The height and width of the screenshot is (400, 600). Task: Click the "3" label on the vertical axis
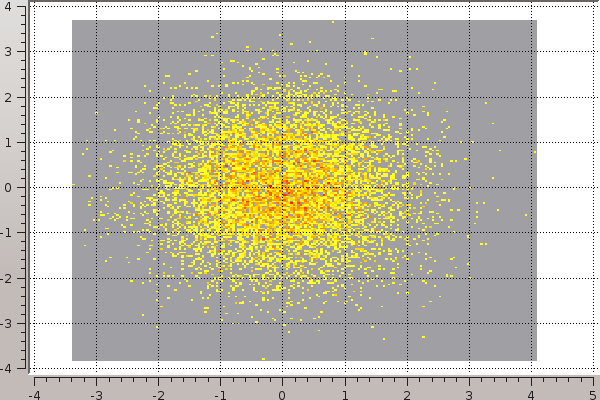tap(9, 51)
